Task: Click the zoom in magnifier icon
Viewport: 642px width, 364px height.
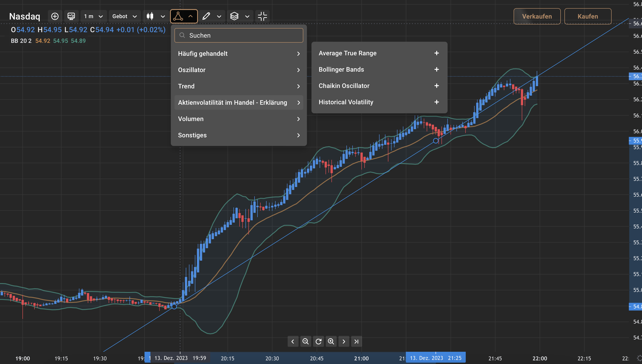Action: pyautogui.click(x=331, y=341)
